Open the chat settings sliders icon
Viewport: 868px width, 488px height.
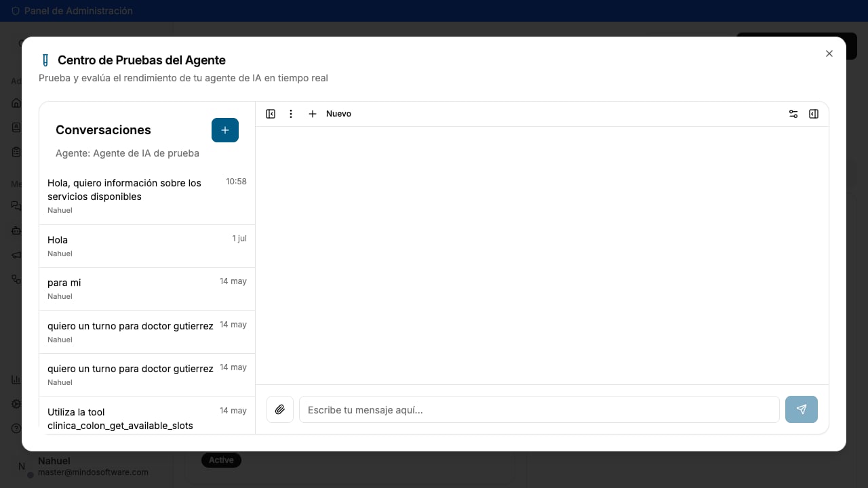click(x=793, y=114)
